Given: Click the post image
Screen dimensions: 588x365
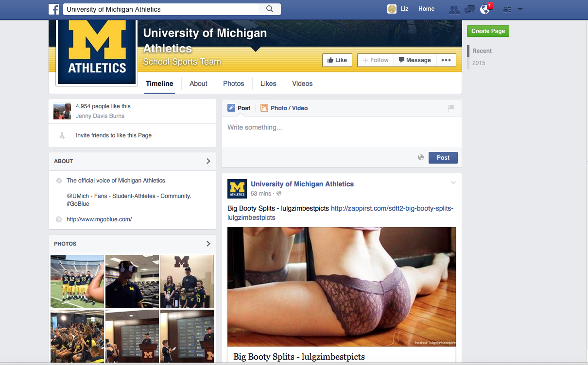Looking at the screenshot, I should click(342, 287).
